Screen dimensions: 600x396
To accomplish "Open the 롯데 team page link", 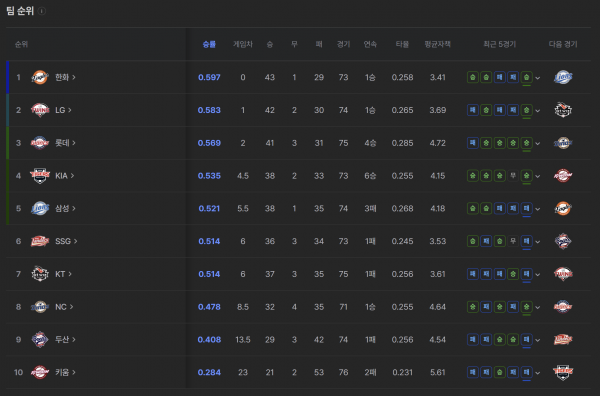I will coord(65,143).
